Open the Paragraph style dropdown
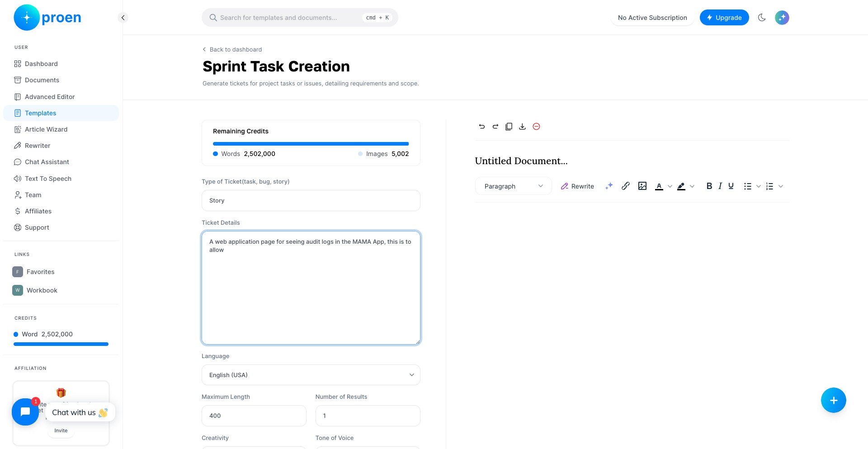The image size is (868, 449). tap(514, 186)
